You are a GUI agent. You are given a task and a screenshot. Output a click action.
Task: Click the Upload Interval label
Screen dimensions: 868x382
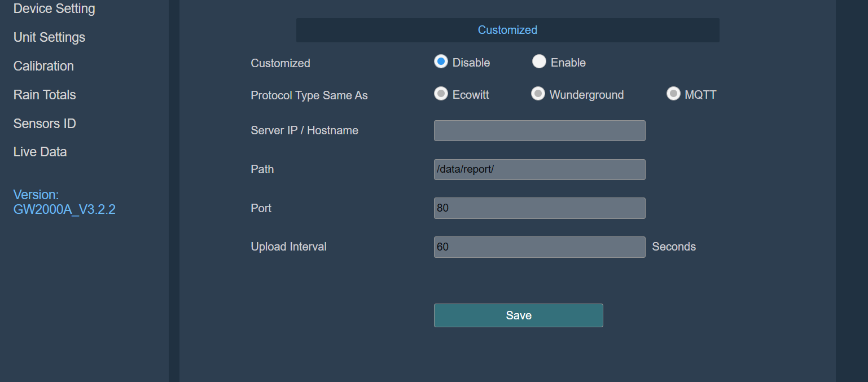[x=289, y=247]
